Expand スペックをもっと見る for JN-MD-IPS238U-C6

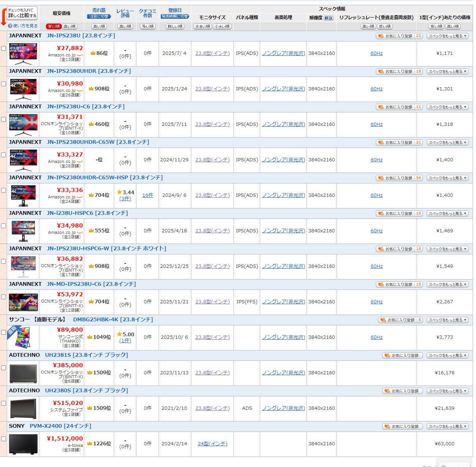point(448,285)
